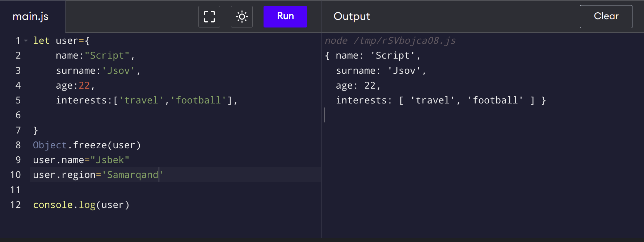Image resolution: width=644 pixels, height=242 pixels.
Task: Collapse the code fold arrow on line 1
Action: [x=26, y=41]
